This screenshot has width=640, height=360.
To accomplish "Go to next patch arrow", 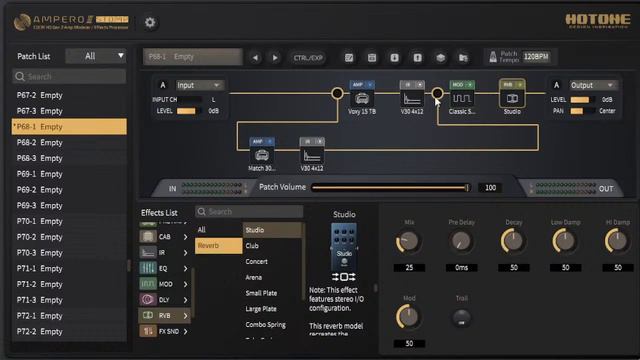I will pyautogui.click(x=275, y=58).
